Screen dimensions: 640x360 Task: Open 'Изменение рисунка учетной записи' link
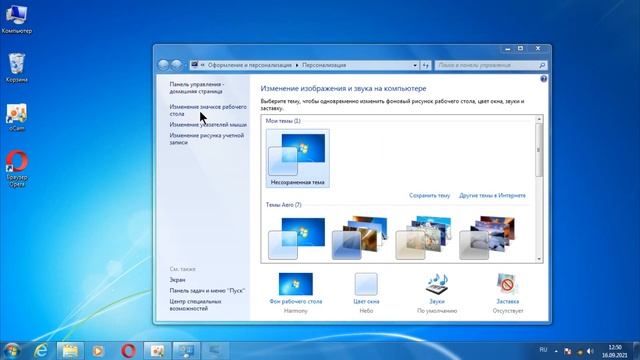207,139
